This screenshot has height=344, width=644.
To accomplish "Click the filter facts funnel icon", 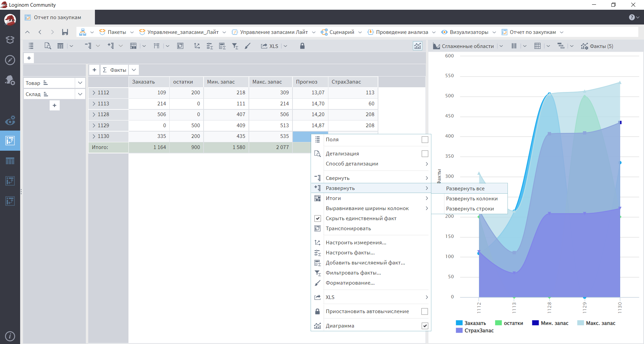I will pos(235,46).
